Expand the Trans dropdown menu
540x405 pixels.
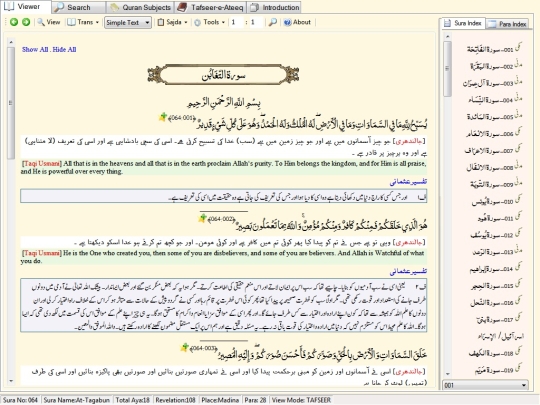(83, 22)
